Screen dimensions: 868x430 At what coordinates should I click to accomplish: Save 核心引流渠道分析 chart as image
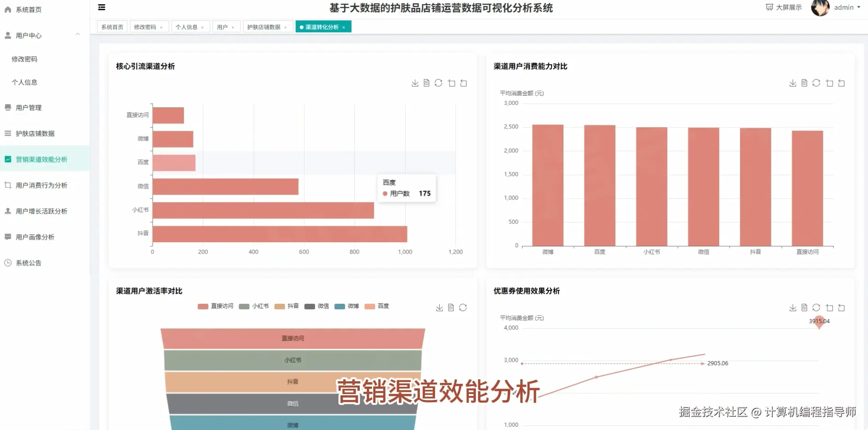415,83
